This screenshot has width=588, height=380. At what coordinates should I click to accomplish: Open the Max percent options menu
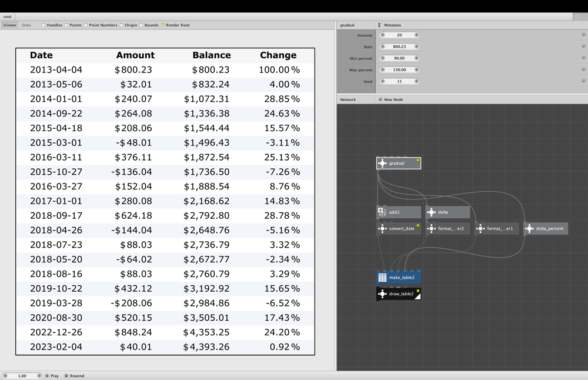tap(583, 70)
